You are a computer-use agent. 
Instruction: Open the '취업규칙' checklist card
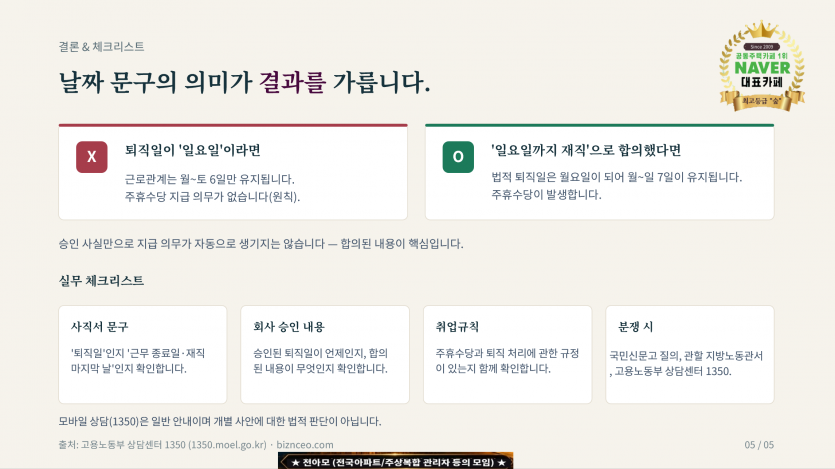tap(507, 355)
